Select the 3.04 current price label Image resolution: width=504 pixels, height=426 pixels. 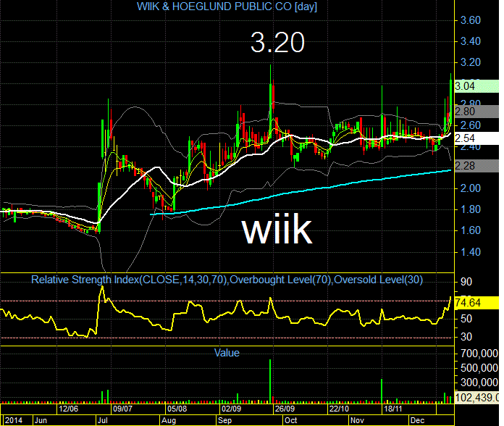coord(477,86)
